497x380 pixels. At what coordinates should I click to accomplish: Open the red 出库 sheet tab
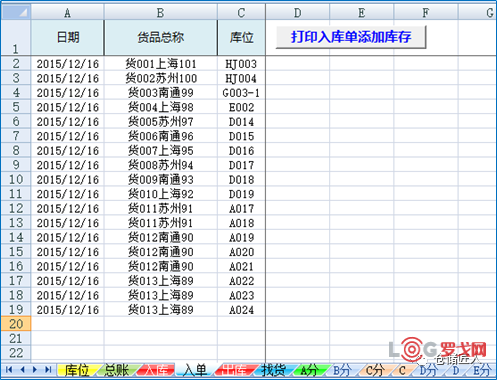click(234, 370)
